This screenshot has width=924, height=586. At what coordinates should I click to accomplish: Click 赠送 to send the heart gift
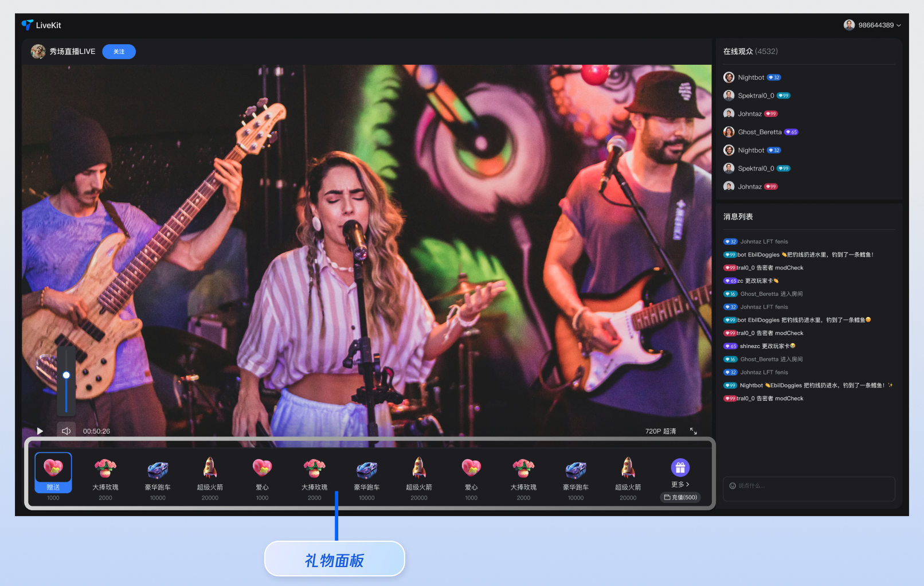[53, 487]
